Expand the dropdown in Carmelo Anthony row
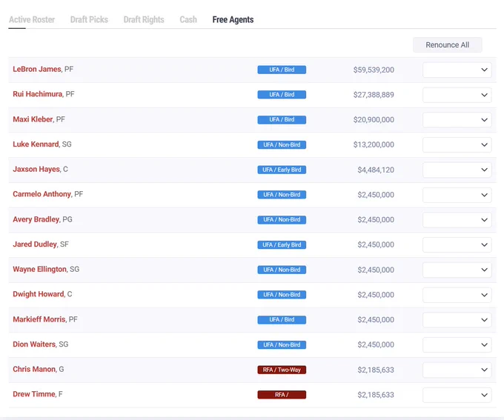This screenshot has height=420, width=504. click(x=457, y=195)
